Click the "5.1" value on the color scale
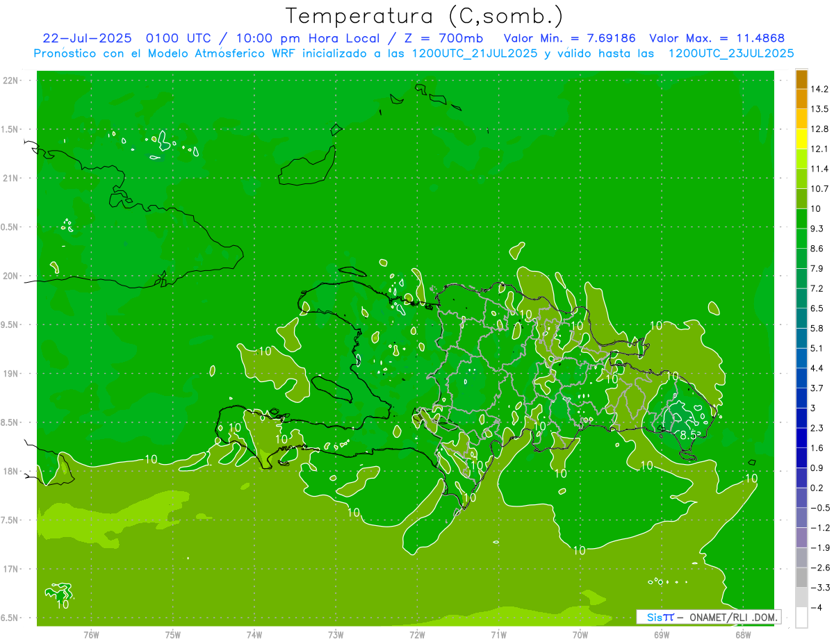 click(x=818, y=348)
